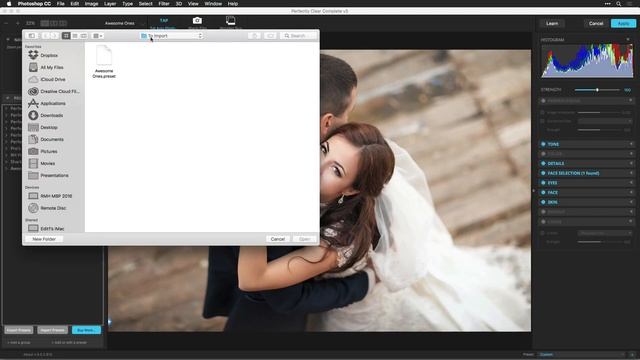Image resolution: width=640 pixels, height=360 pixels.
Task: Toggle the Details adjustment on or off
Action: click(543, 163)
